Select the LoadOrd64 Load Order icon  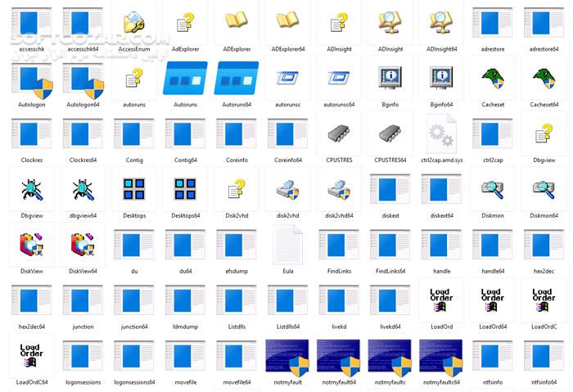tap(493, 300)
